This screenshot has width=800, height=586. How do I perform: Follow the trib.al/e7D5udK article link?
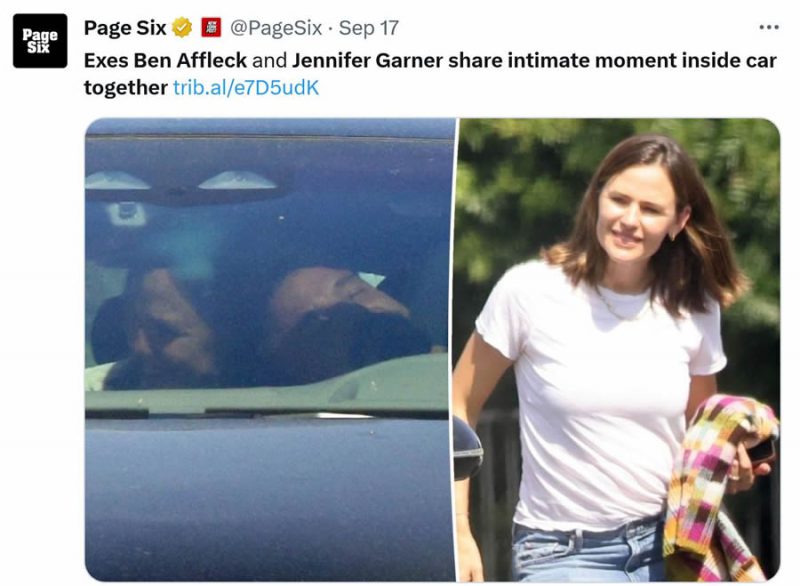(246, 88)
